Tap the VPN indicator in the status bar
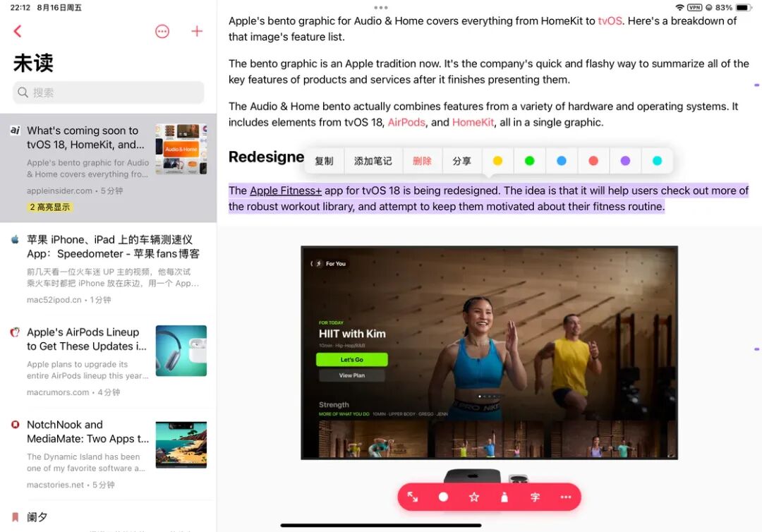This screenshot has height=532, width=762. [694, 7]
